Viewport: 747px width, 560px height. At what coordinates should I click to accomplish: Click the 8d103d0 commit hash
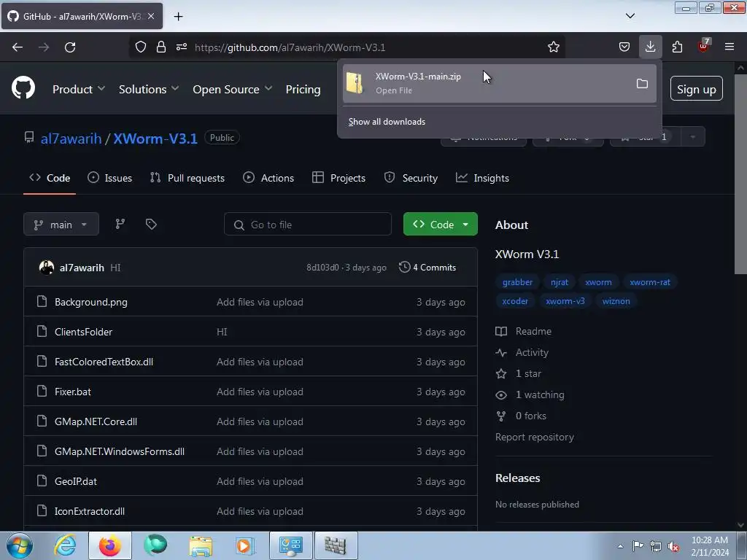322,267
